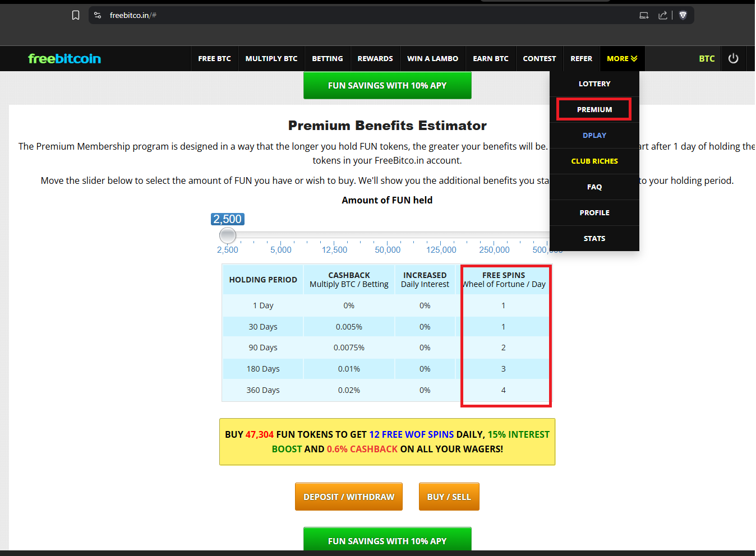Open MULTIPLY BTC nav item

coord(271,58)
